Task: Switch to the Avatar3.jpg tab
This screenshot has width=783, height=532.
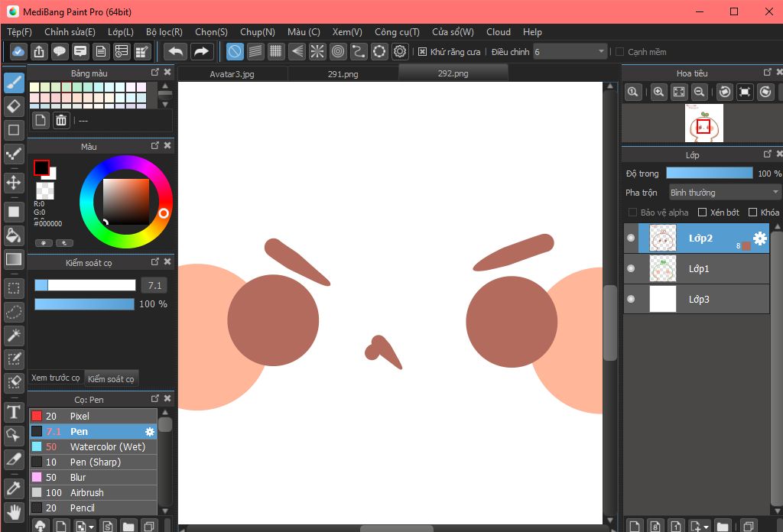Action: coord(232,74)
